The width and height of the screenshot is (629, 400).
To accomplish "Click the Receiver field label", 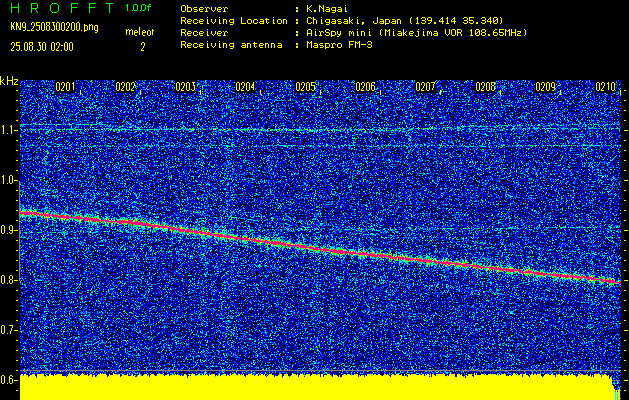I will pos(204,32).
